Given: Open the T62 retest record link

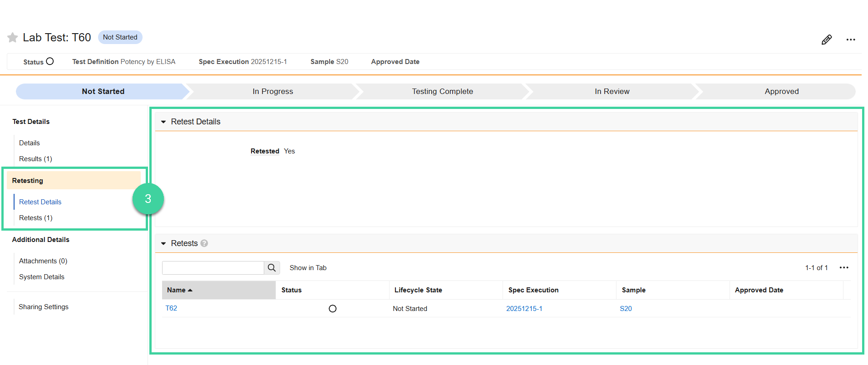Looking at the screenshot, I should [x=171, y=308].
